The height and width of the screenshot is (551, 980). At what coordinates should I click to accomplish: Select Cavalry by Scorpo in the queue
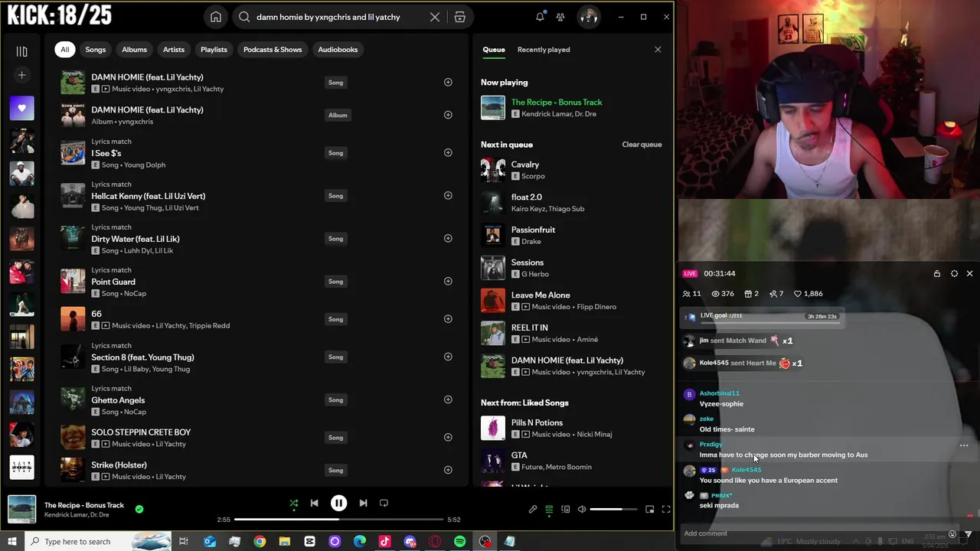571,170
